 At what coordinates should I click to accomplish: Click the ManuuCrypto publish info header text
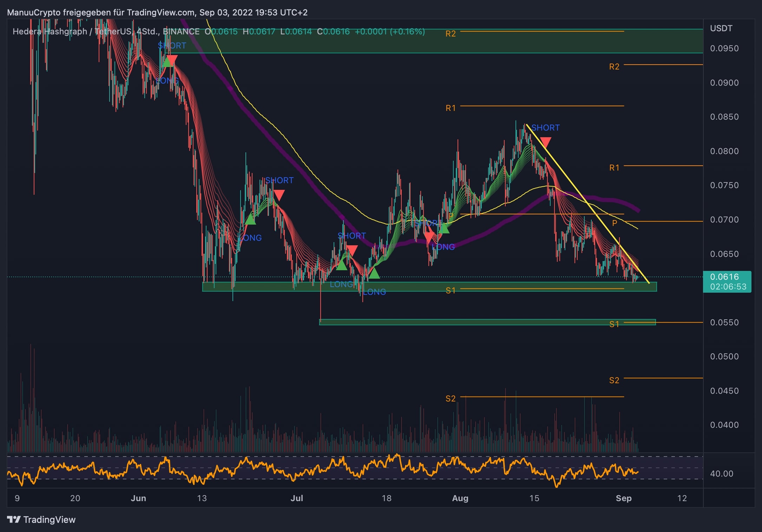point(157,13)
